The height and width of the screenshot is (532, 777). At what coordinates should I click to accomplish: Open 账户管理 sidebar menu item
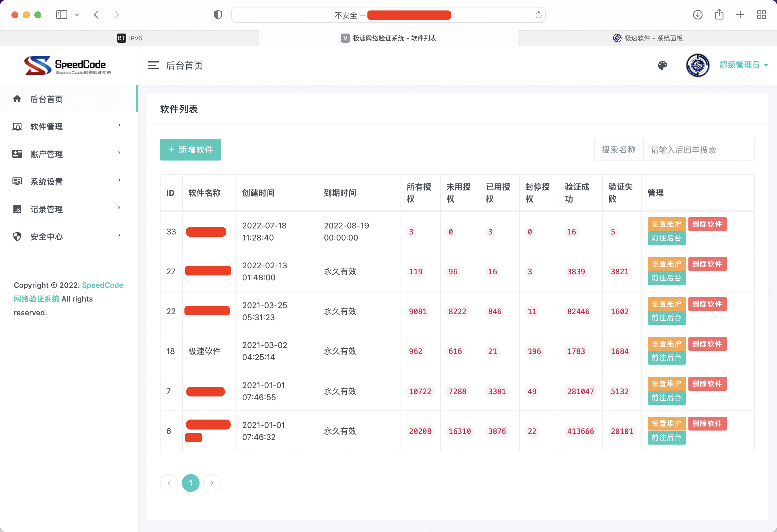(x=68, y=154)
